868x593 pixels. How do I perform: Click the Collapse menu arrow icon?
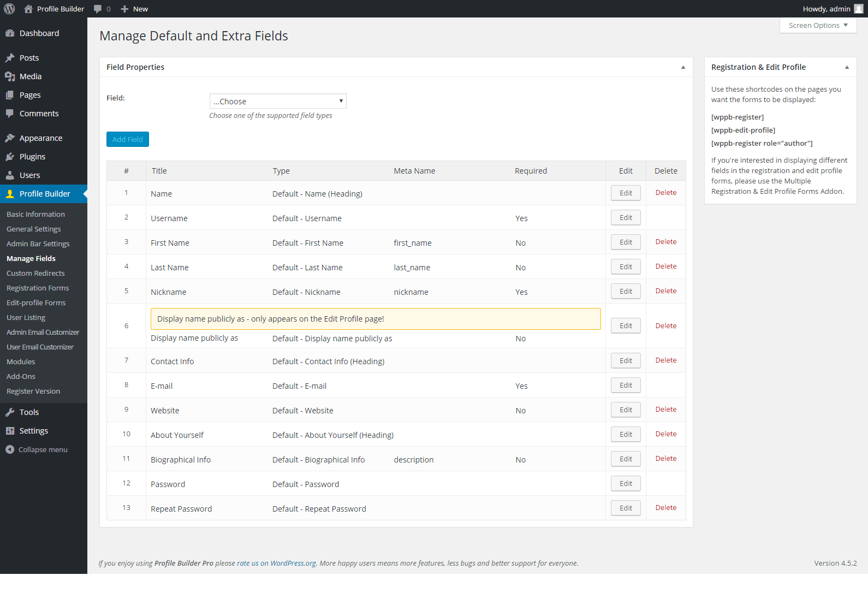coord(10,449)
